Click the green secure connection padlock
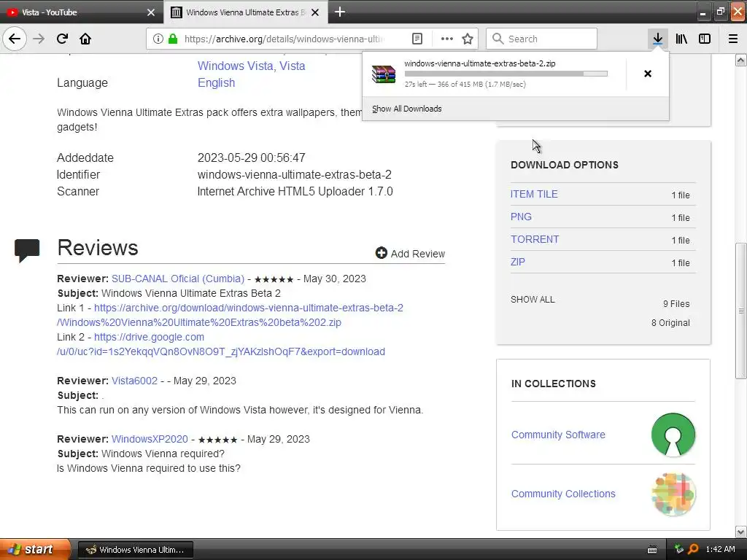The height and width of the screenshot is (560, 747). point(173,39)
